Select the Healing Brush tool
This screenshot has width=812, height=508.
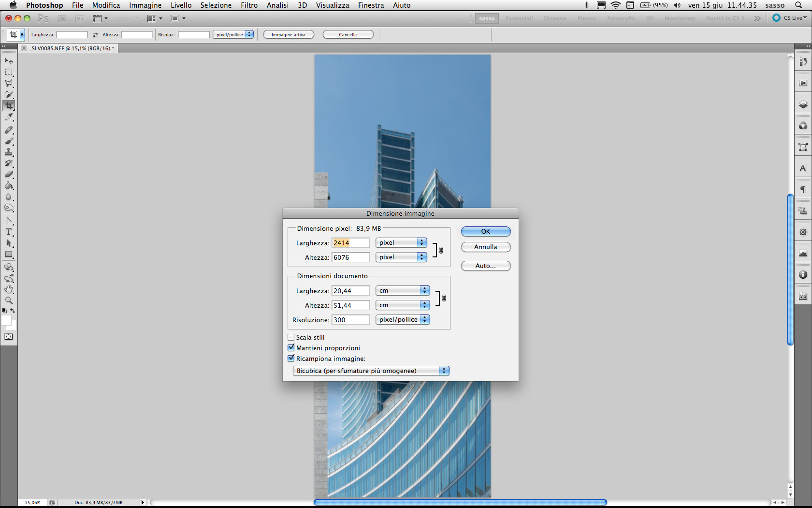coord(9,130)
